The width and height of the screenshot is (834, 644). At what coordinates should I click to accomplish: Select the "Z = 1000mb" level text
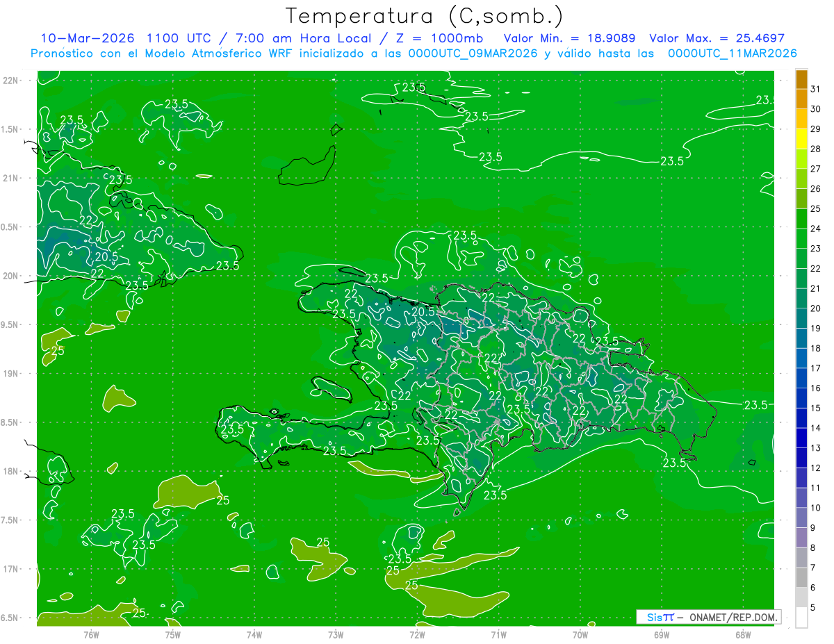439,38
